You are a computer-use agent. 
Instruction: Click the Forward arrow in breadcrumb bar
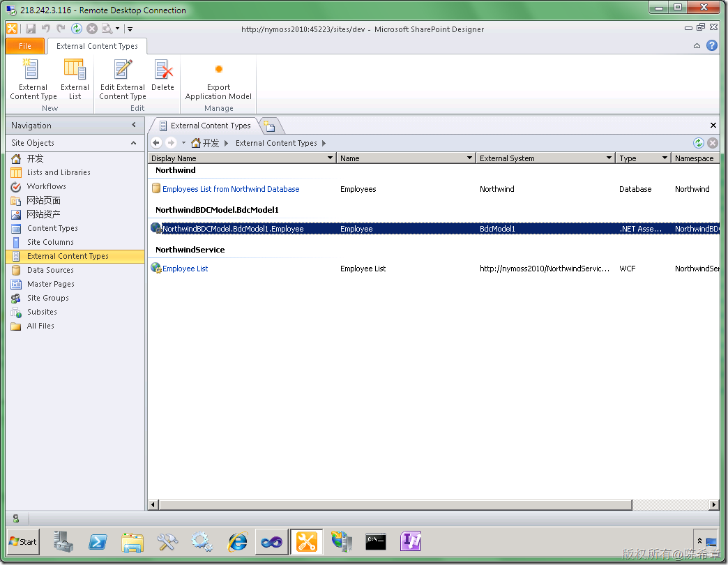click(x=171, y=143)
